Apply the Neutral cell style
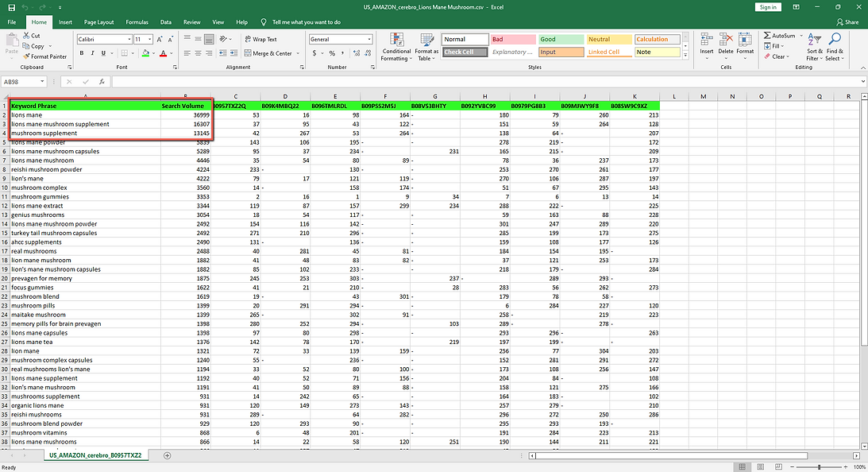The image size is (868, 472). click(609, 40)
